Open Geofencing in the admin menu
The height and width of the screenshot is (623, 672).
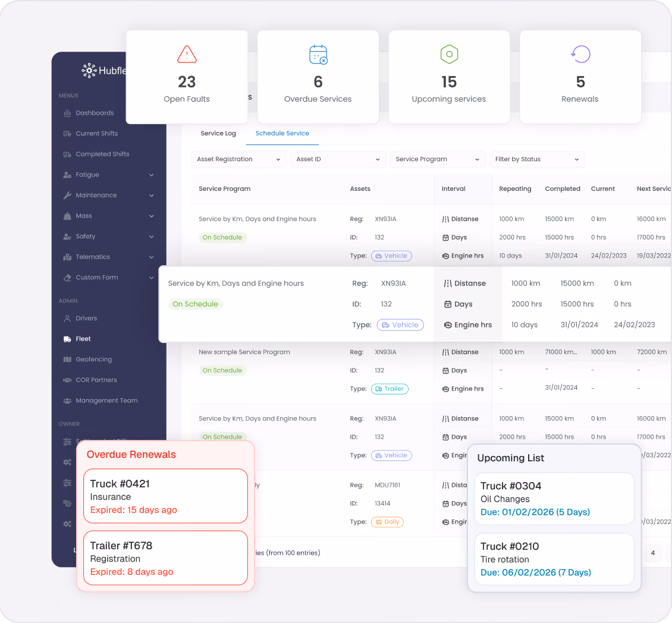pos(94,360)
